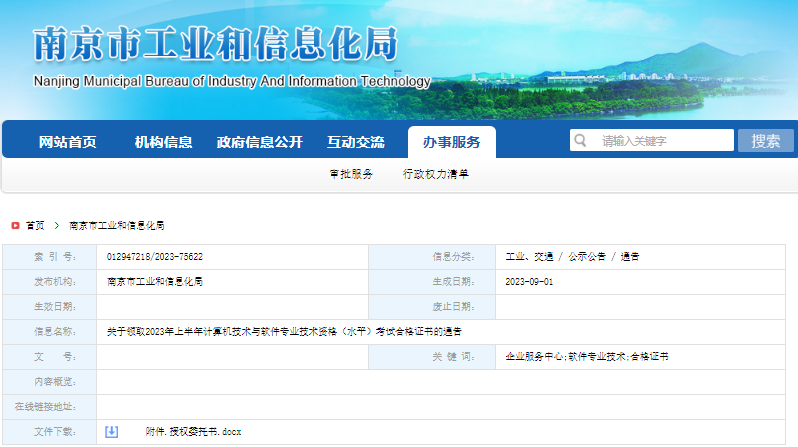798x447 pixels.
Task: Click the notice title in 信息名称 row
Action: [284, 331]
